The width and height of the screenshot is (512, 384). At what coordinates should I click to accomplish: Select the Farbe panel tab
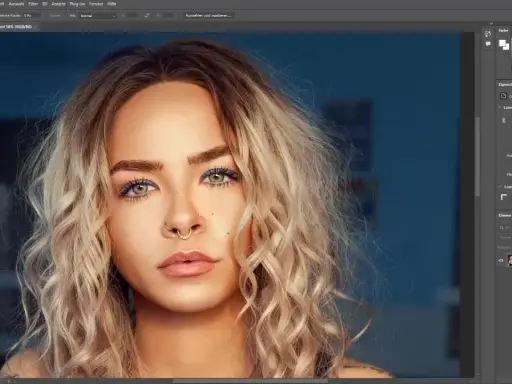coord(503,30)
